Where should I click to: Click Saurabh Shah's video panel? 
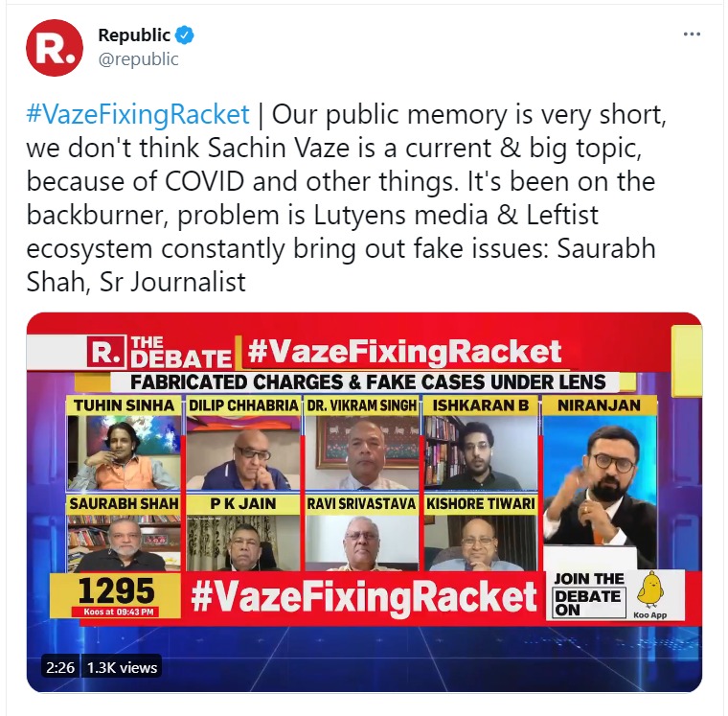[x=123, y=542]
